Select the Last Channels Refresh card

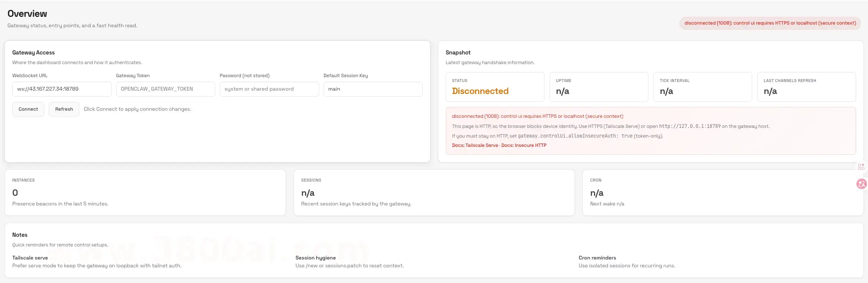(x=806, y=87)
